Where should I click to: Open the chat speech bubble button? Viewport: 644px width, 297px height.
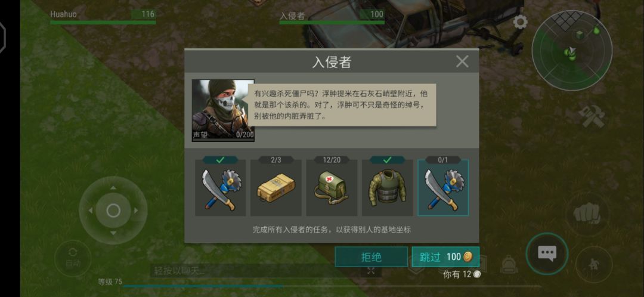click(x=547, y=253)
